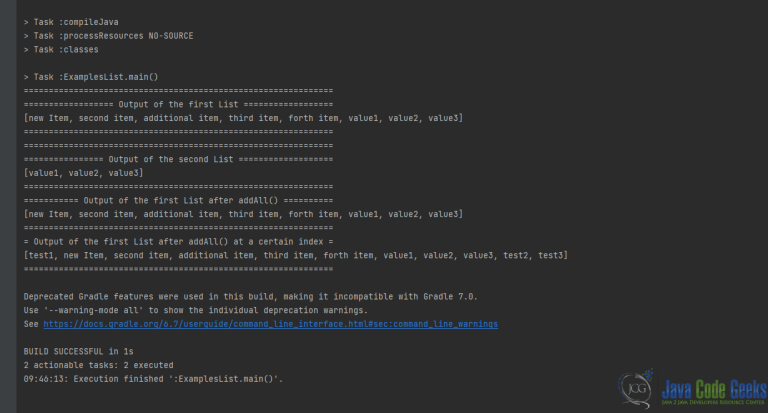Click the left gutter strip of console
The image size is (768, 413).
[8, 206]
